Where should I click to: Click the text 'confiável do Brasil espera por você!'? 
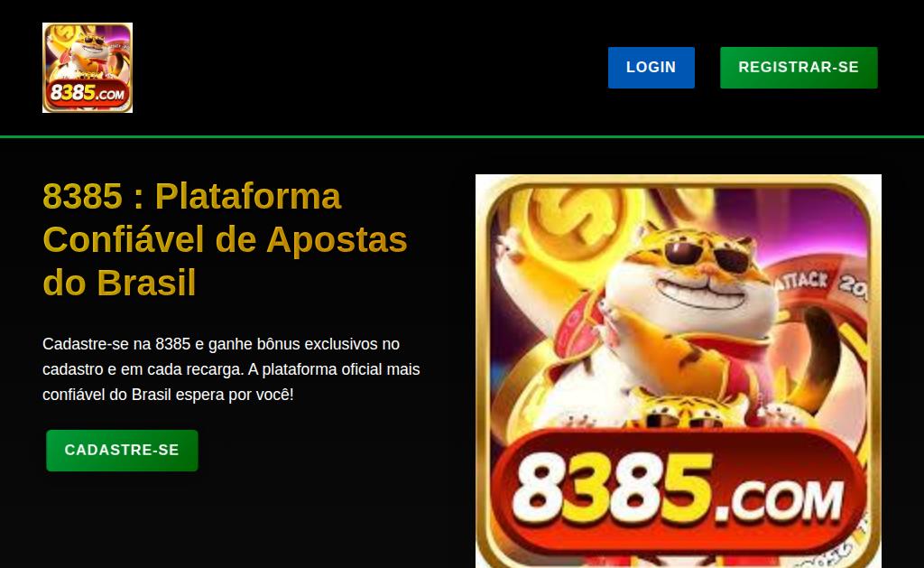pos(168,395)
